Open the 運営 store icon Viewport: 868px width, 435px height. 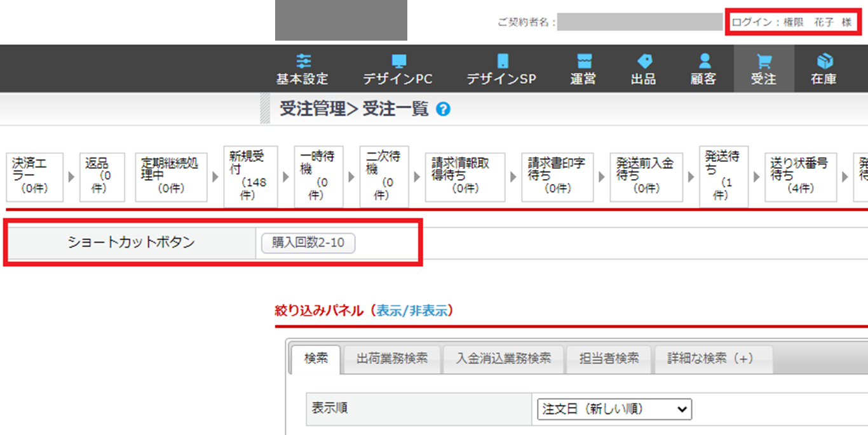(584, 62)
